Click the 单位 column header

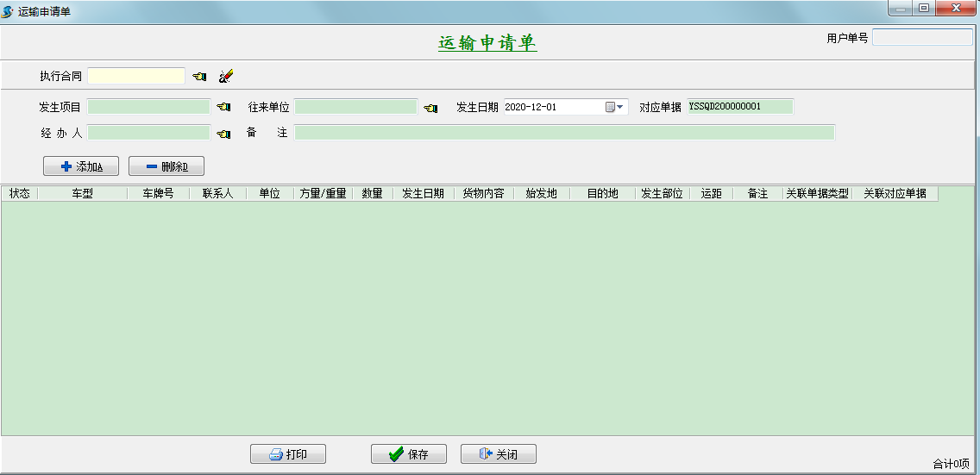[269, 193]
